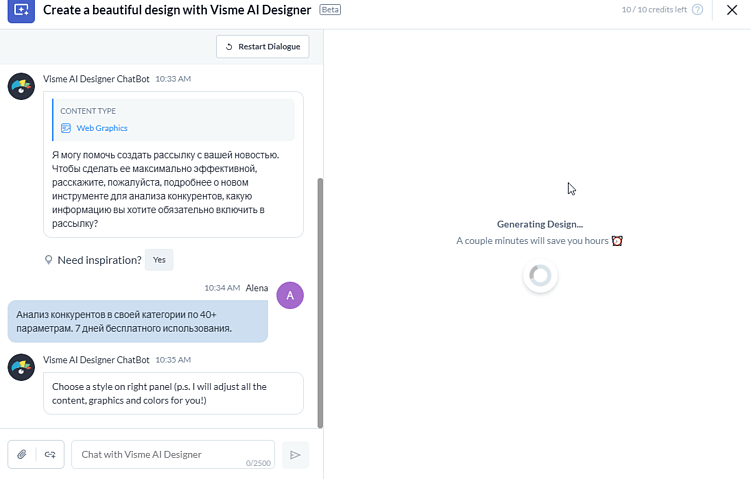This screenshot has width=751, height=479.
Task: Click the generating design loading spinner
Action: click(x=540, y=276)
